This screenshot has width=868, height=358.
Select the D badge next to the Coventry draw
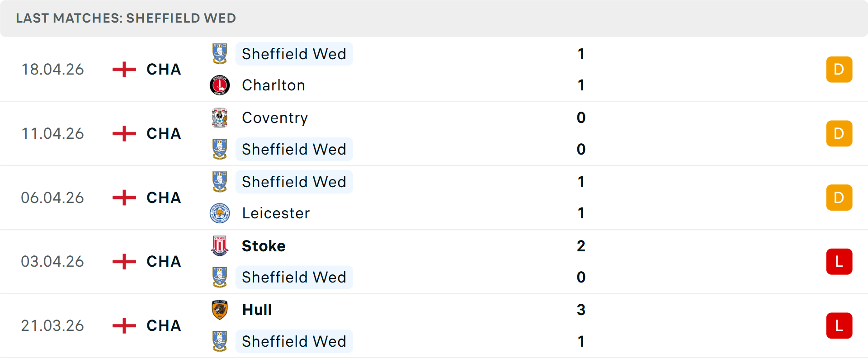coord(839,133)
